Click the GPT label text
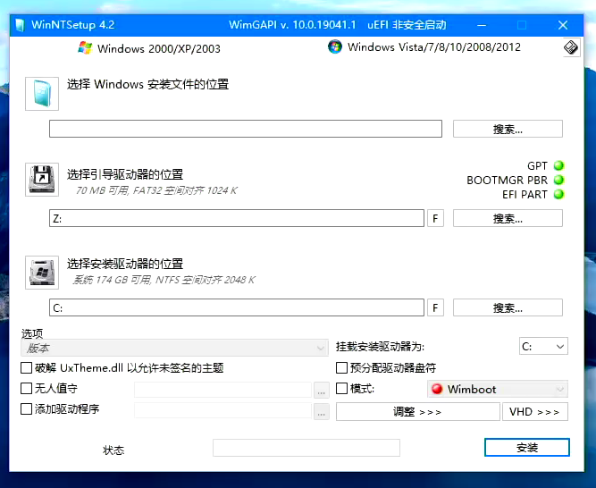 pos(537,166)
